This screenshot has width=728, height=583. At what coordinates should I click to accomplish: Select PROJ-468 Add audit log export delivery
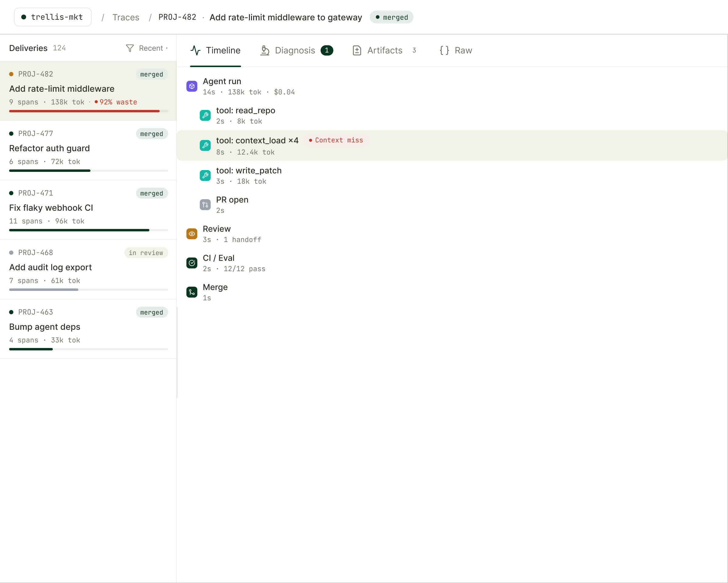[88, 269]
